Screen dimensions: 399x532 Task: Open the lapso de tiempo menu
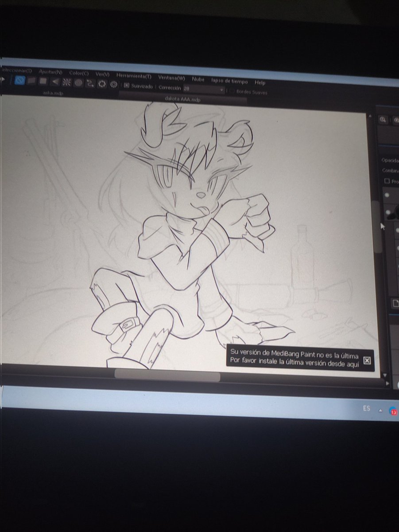[229, 81]
